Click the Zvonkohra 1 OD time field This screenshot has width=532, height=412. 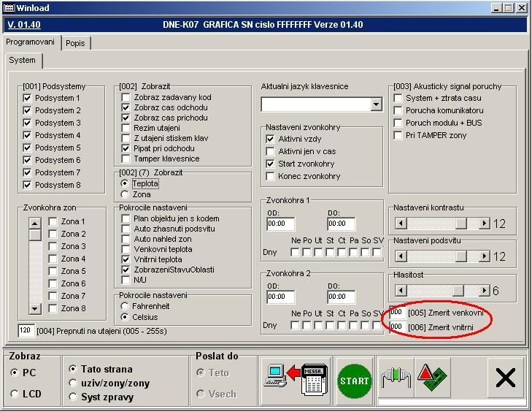(x=280, y=224)
